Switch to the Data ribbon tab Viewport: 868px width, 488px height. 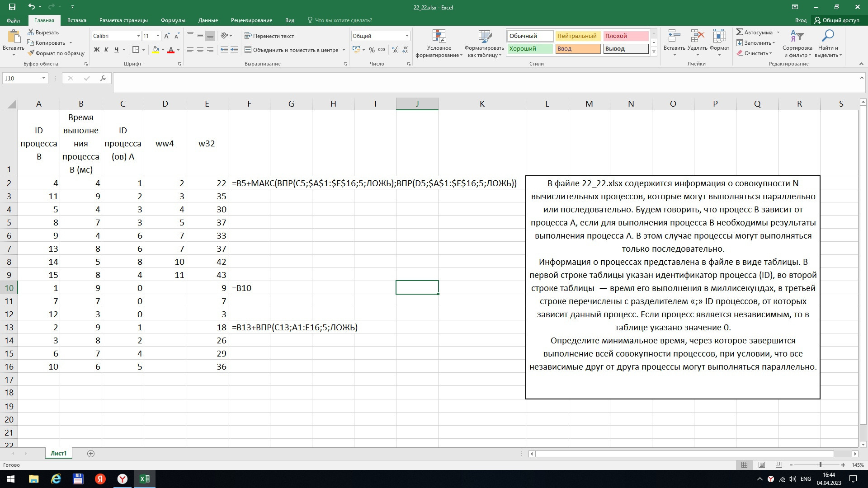tap(208, 20)
